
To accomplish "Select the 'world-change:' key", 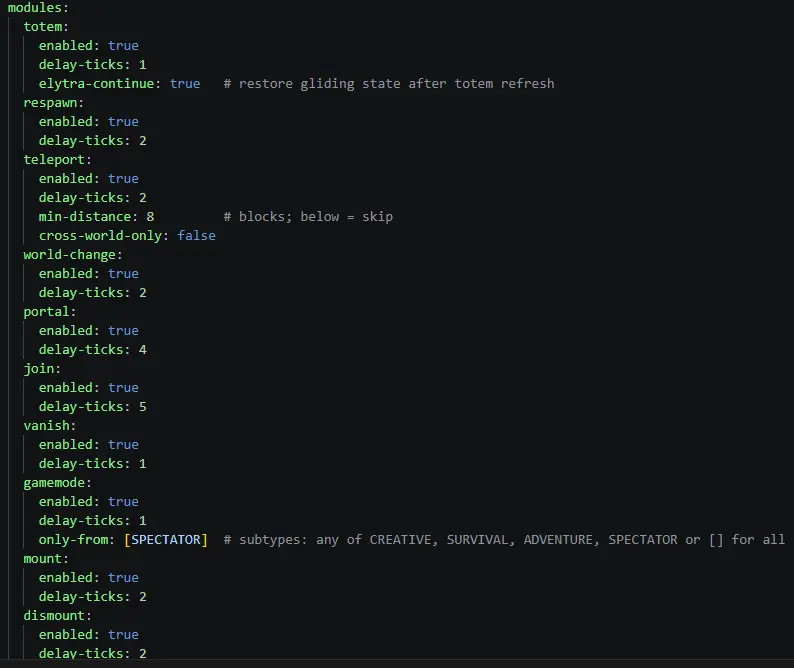I will click(72, 255).
